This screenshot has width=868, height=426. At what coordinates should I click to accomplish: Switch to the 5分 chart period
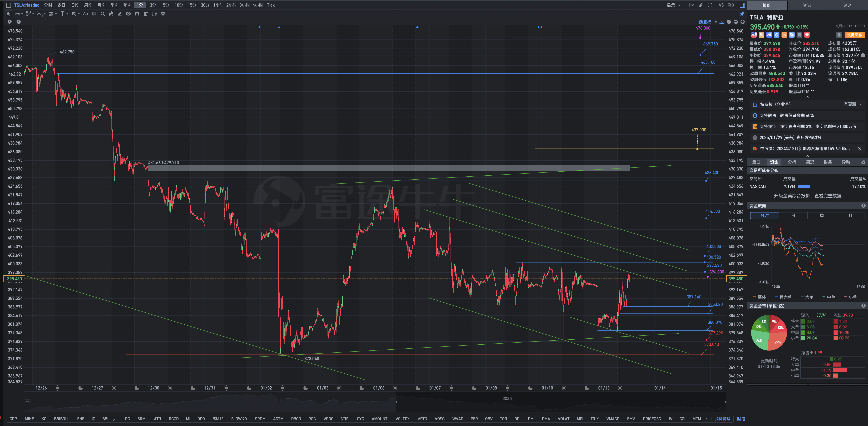pyautogui.click(x=166, y=5)
